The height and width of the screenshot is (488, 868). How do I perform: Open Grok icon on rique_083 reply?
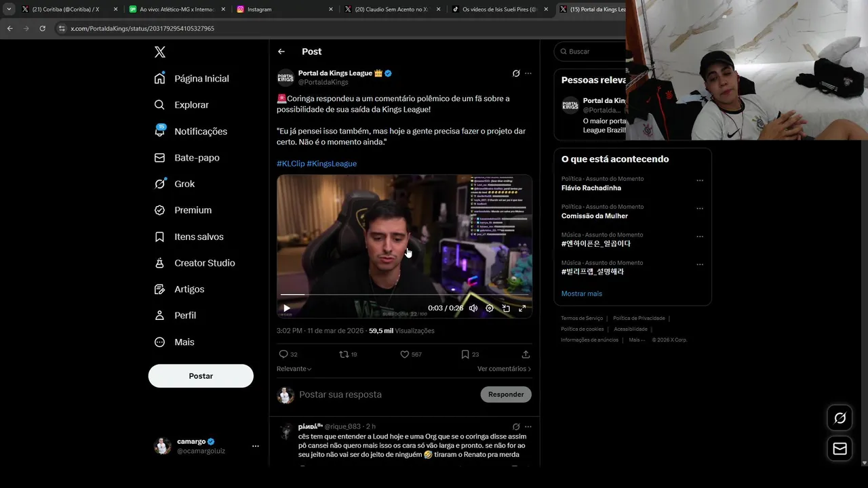(x=516, y=427)
